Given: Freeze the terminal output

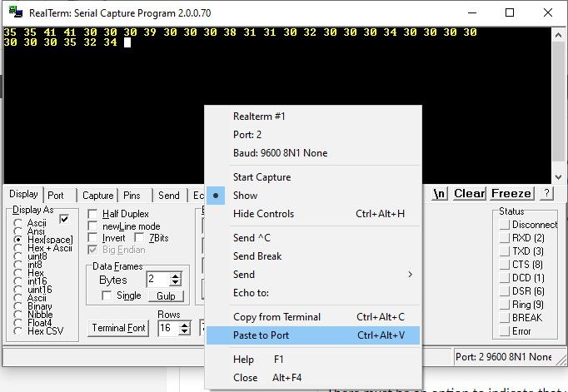Looking at the screenshot, I should [511, 194].
